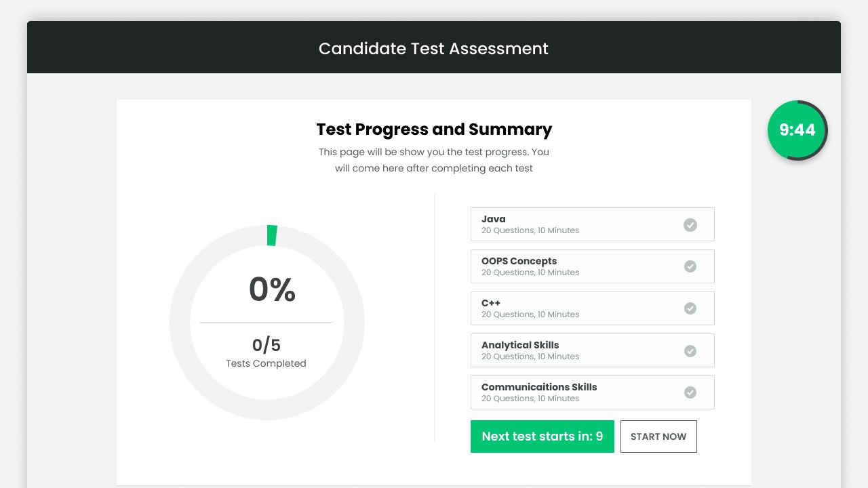The height and width of the screenshot is (488, 868).
Task: Click the Communications Skills checkmark icon
Action: point(690,392)
